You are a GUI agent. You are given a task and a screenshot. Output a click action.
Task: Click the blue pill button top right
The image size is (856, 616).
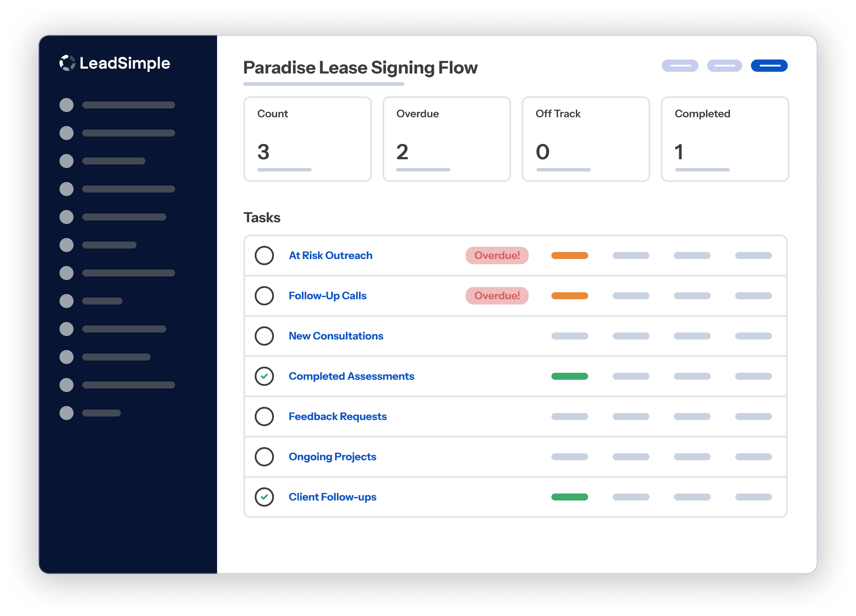[769, 66]
